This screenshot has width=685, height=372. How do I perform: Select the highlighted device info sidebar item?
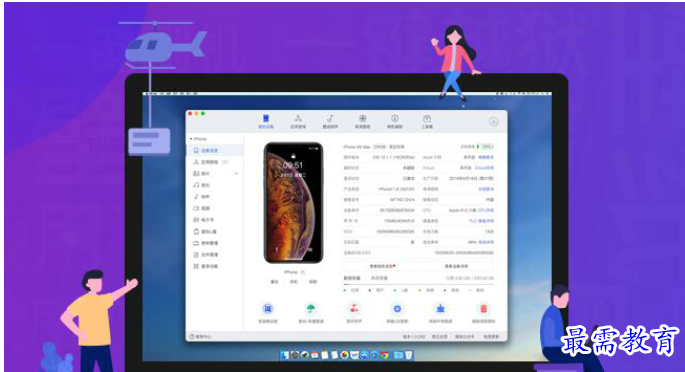point(215,150)
